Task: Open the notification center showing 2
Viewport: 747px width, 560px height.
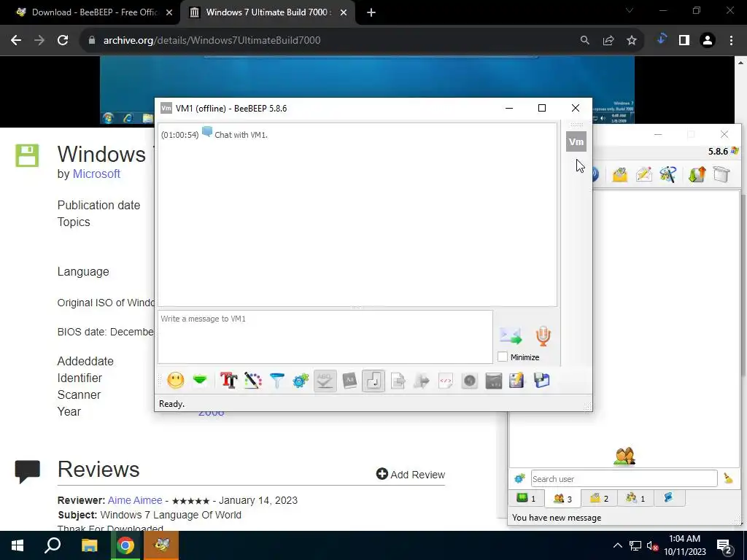Action: tap(724, 546)
